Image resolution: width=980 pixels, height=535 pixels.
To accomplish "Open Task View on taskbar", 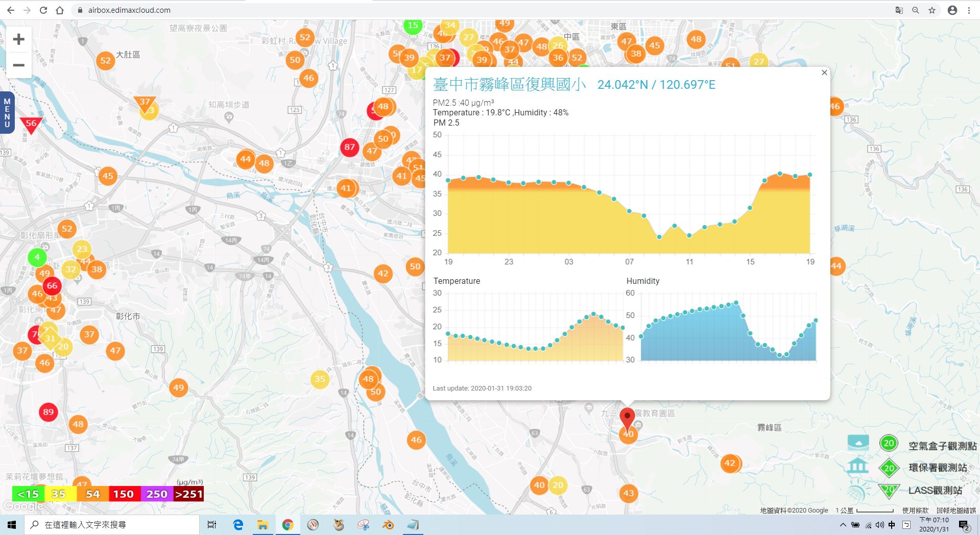I will 212,525.
